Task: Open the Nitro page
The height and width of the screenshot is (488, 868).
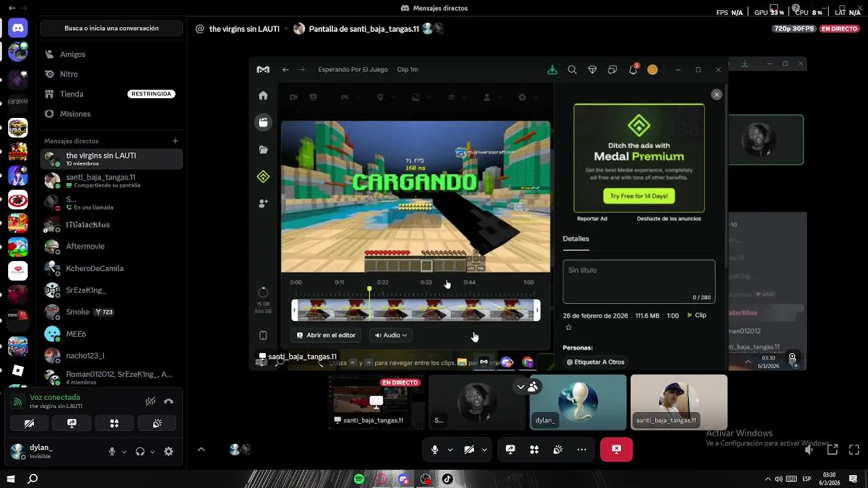Action: [x=112, y=74]
